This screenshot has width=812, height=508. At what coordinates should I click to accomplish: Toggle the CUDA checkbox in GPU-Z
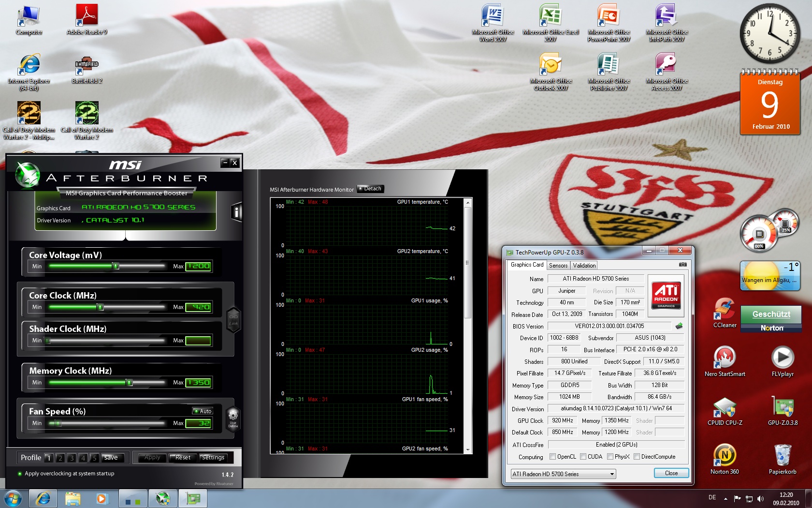(x=583, y=457)
